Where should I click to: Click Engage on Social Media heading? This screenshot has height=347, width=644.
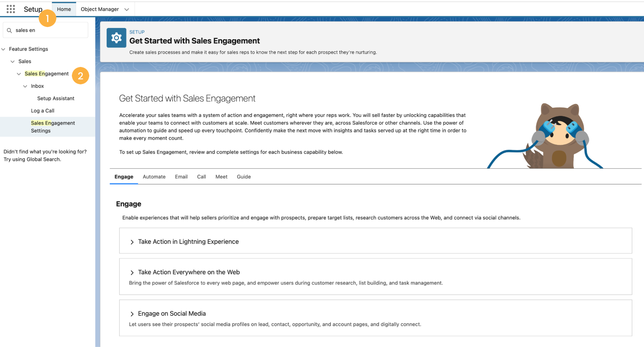172,314
